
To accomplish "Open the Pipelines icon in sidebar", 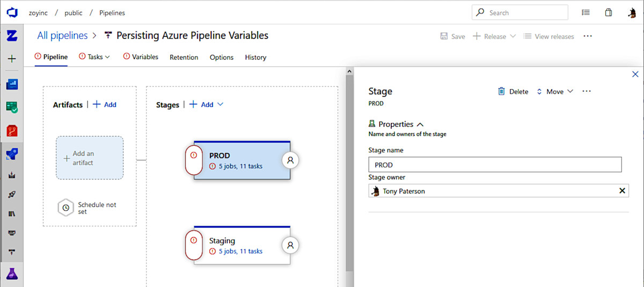I will click(12, 155).
